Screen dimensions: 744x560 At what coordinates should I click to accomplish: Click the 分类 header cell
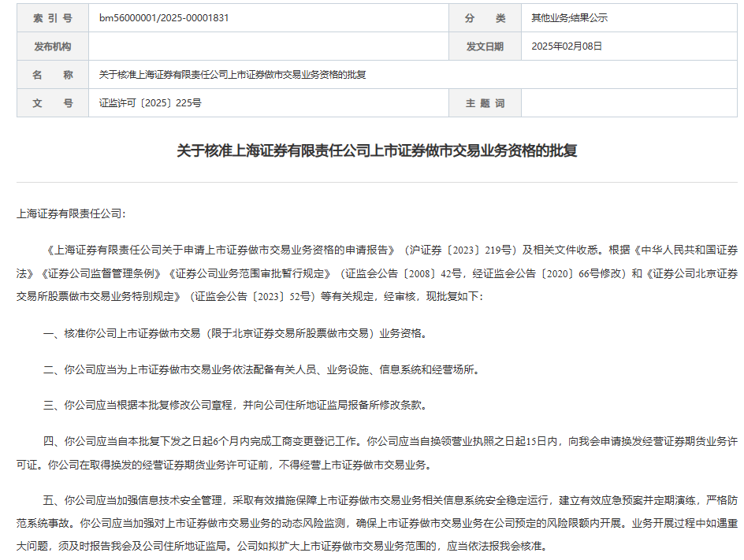tap(485, 17)
